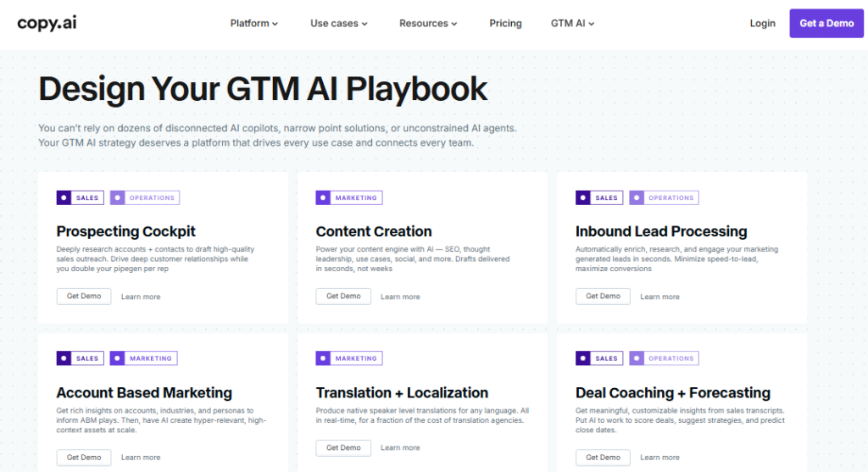Open the Pricing page
Screen dimensions: 868x472
click(x=505, y=23)
